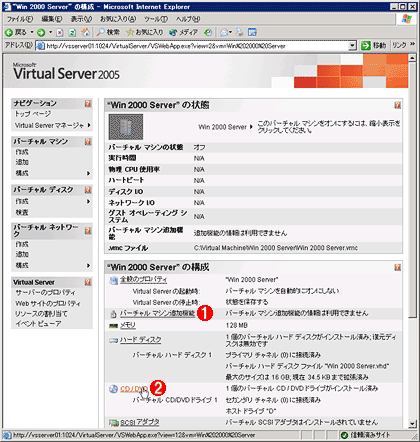
Task: Open the ファイル(F) menu
Action: tap(20, 19)
